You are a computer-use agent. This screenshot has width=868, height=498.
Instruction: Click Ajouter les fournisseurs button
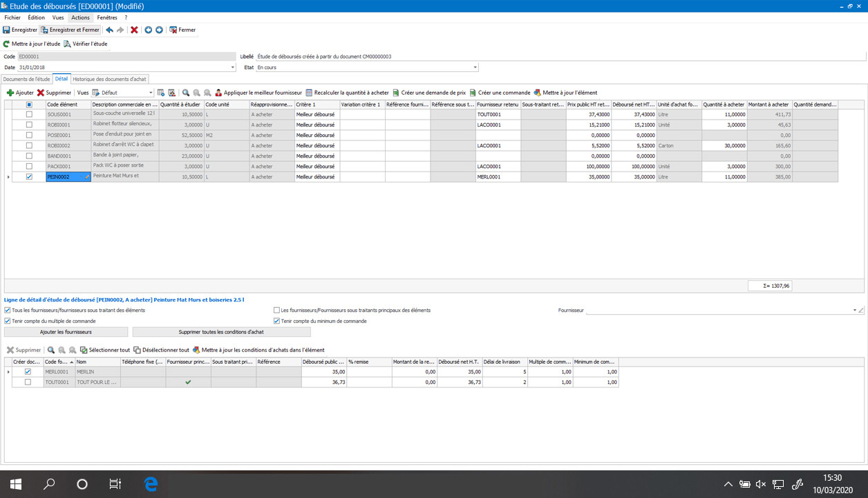pyautogui.click(x=66, y=332)
